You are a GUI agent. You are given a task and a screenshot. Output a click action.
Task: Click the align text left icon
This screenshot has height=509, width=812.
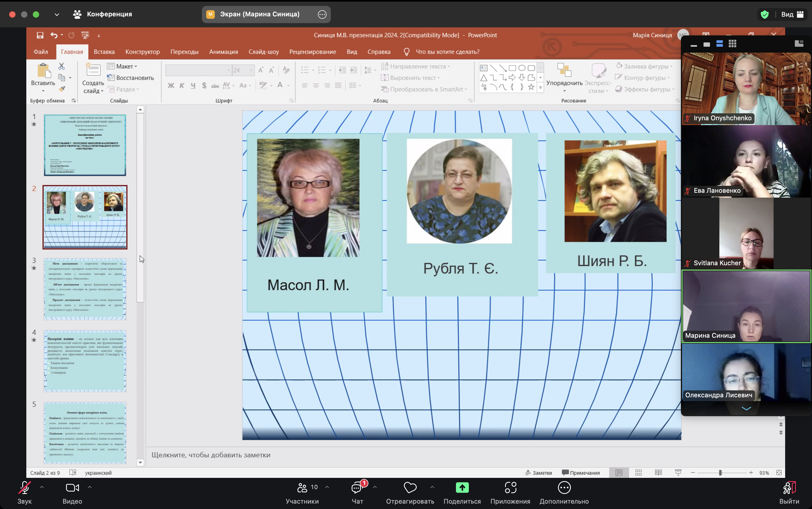coord(305,86)
